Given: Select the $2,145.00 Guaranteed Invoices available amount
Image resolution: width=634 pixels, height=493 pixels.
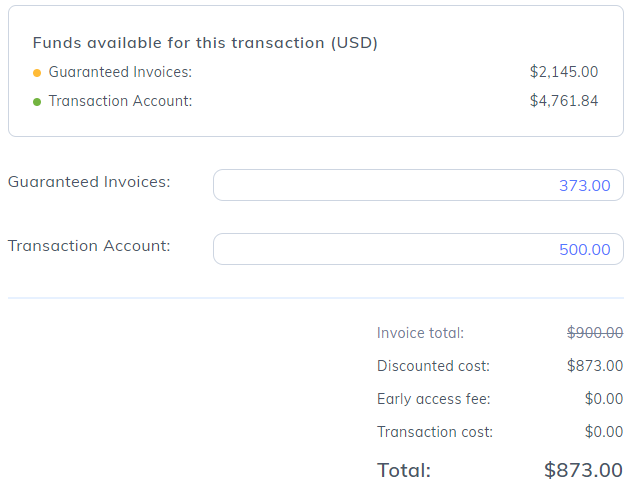Looking at the screenshot, I should pyautogui.click(x=564, y=72).
